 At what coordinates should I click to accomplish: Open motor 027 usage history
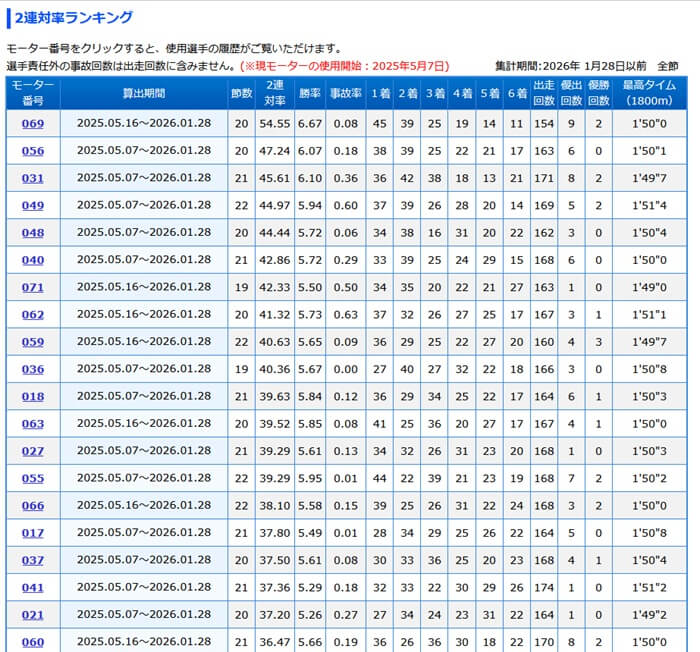33,451
